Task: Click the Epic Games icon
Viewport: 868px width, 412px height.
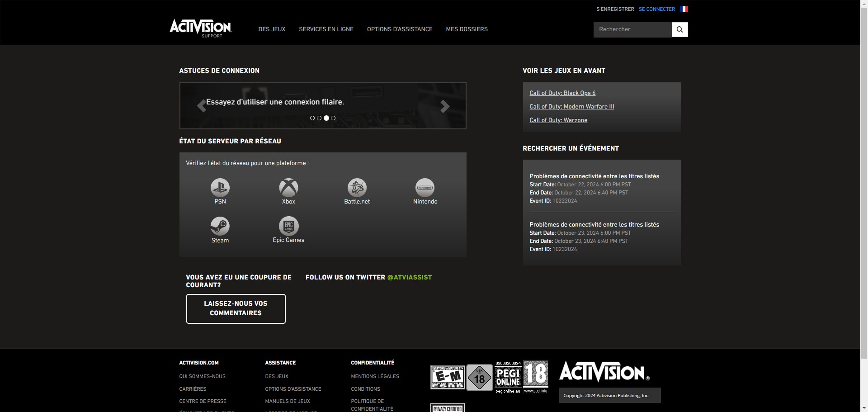Action: (288, 226)
